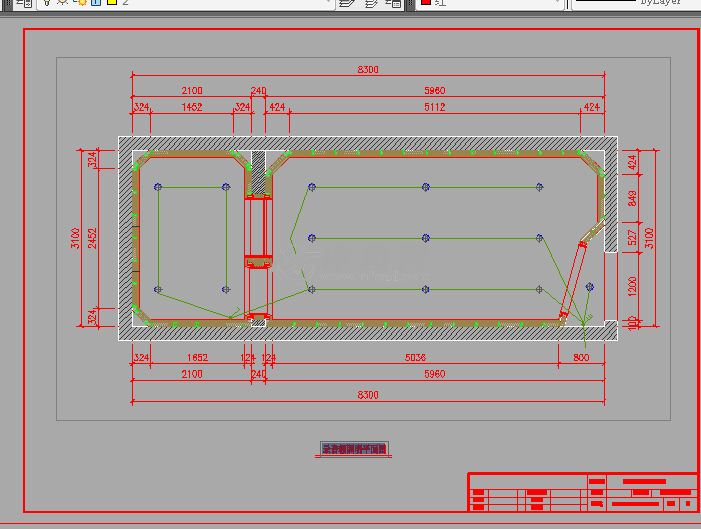This screenshot has height=529, width=701.
Task: Open the Layer States Manager icon
Action: 395,4
